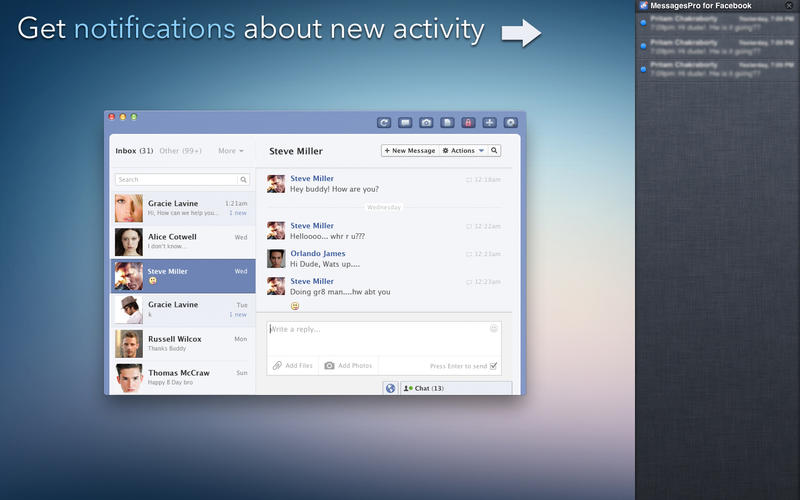Click Add Files below the reply box
Screen dimensions: 800x500
click(x=293, y=366)
